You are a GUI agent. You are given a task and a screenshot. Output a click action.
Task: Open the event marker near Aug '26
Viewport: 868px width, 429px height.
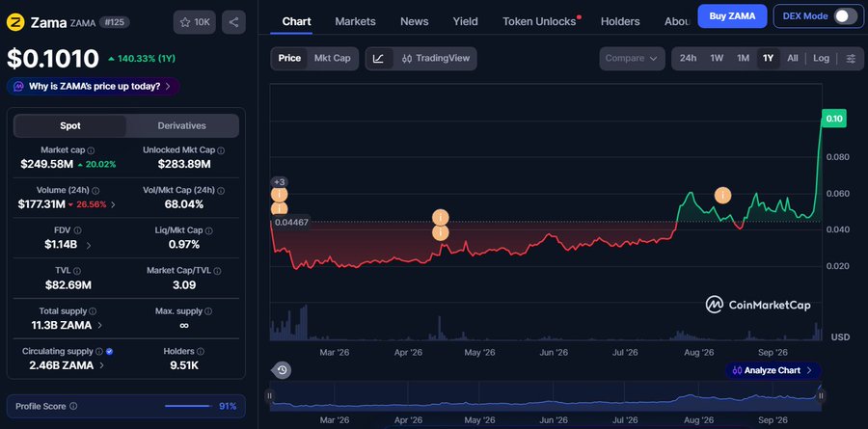[722, 196]
